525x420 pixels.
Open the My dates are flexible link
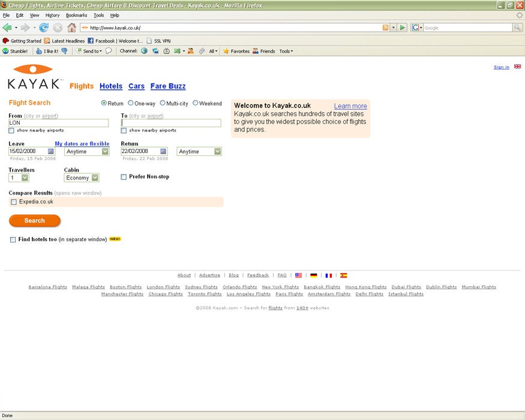(82, 144)
